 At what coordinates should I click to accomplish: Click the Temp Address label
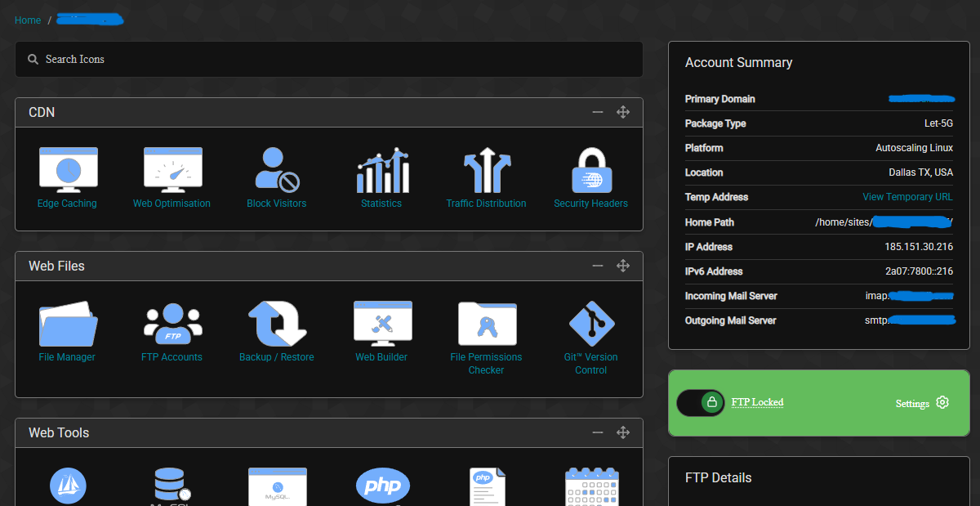pyautogui.click(x=716, y=197)
